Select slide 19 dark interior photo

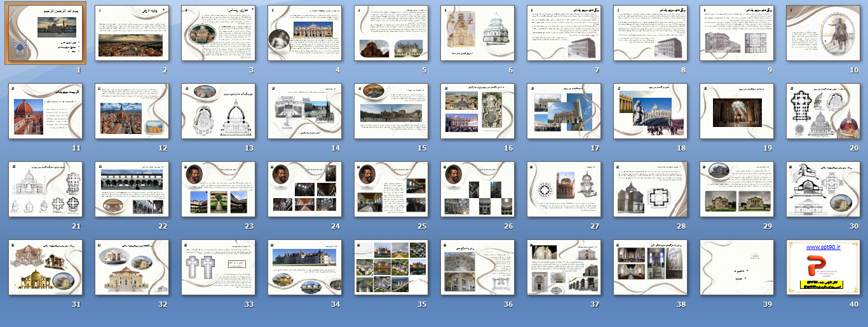(x=736, y=111)
